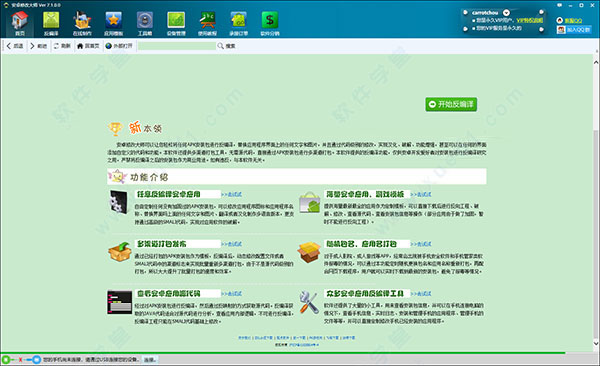The height and width of the screenshot is (366, 600).
Task: Click the yellow VIP link in account panel
Action: [530, 20]
